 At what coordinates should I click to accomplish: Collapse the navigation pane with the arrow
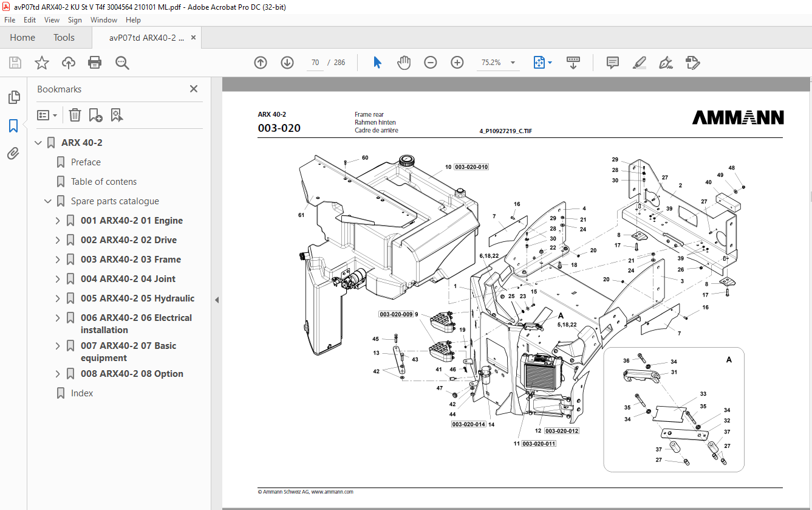coord(216,300)
